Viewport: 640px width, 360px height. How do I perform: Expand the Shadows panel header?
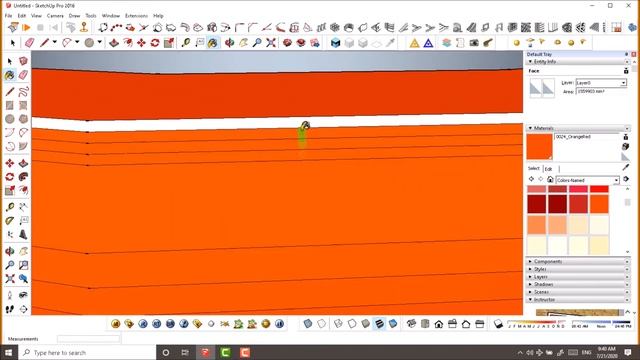(x=578, y=284)
